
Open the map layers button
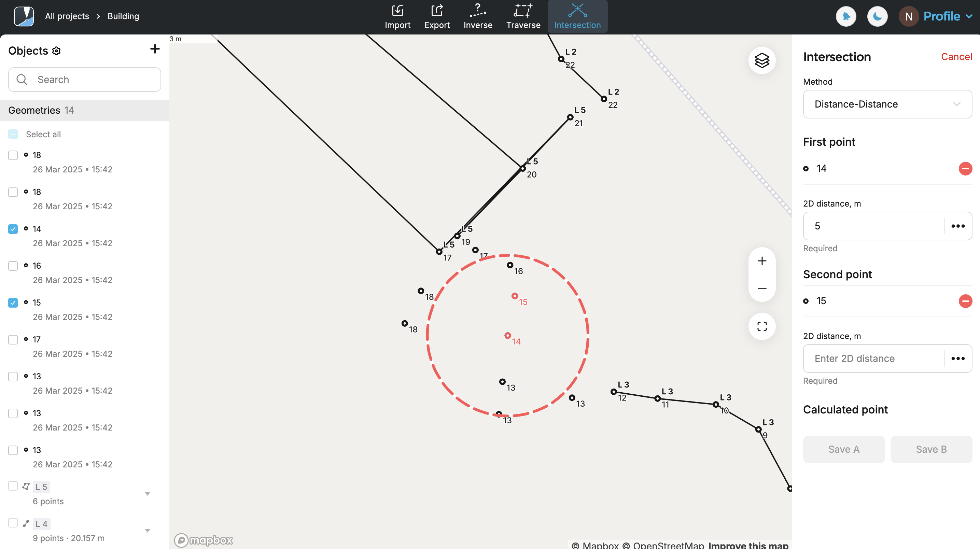point(762,60)
